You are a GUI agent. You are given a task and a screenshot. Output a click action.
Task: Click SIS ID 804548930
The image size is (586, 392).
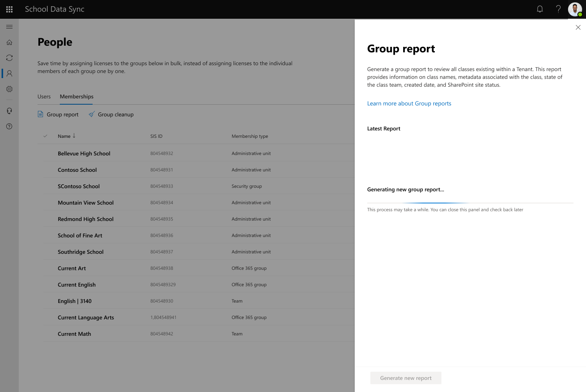[162, 301]
